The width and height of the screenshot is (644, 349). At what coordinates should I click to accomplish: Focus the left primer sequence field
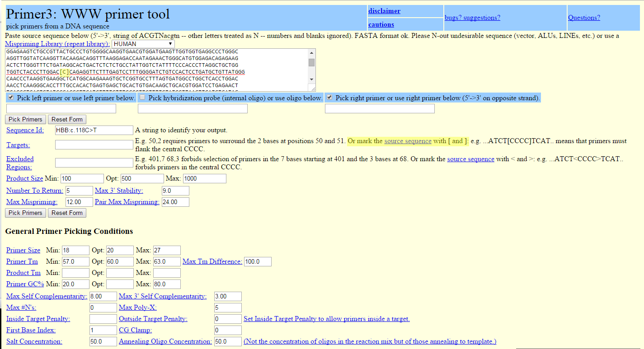point(61,108)
